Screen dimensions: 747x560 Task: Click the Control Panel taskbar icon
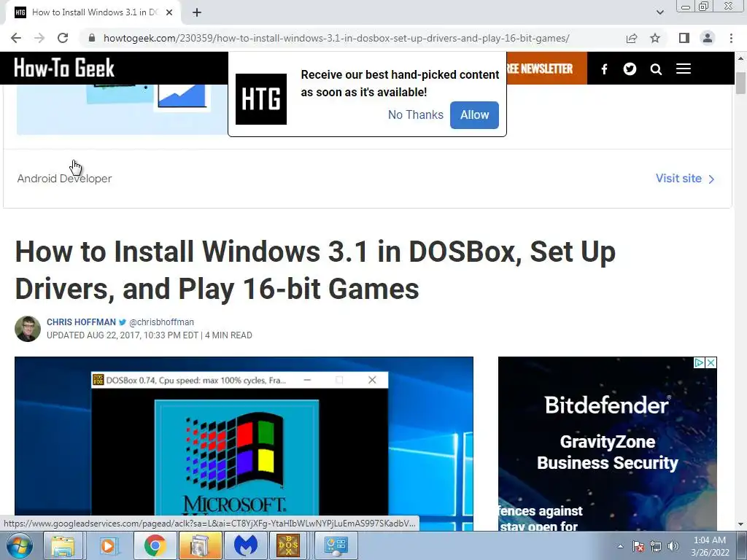click(336, 545)
